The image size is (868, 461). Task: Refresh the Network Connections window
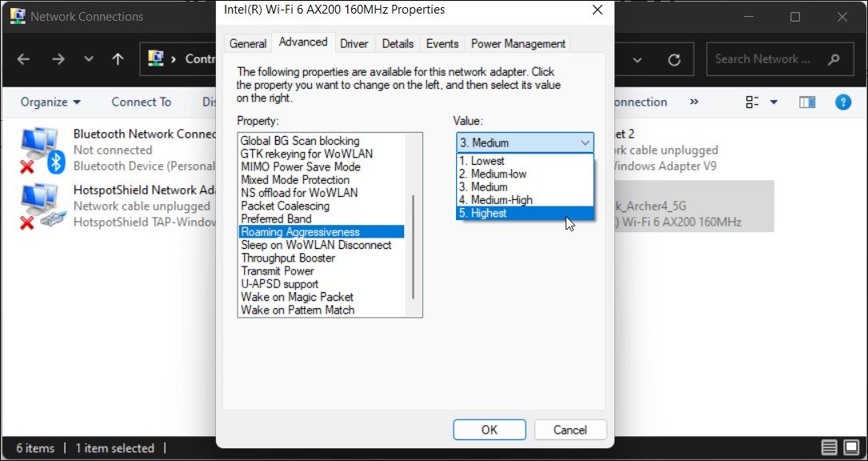pyautogui.click(x=674, y=59)
